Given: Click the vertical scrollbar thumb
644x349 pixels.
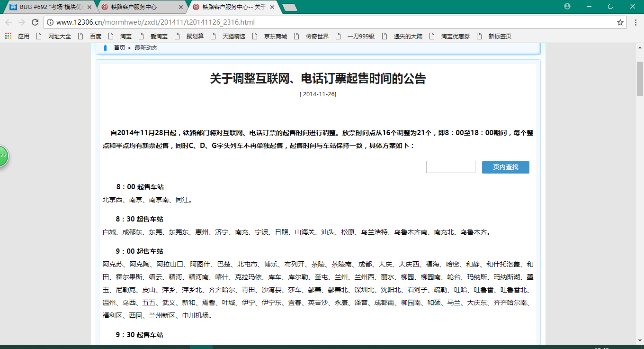Looking at the screenshot, I should tap(640, 78).
